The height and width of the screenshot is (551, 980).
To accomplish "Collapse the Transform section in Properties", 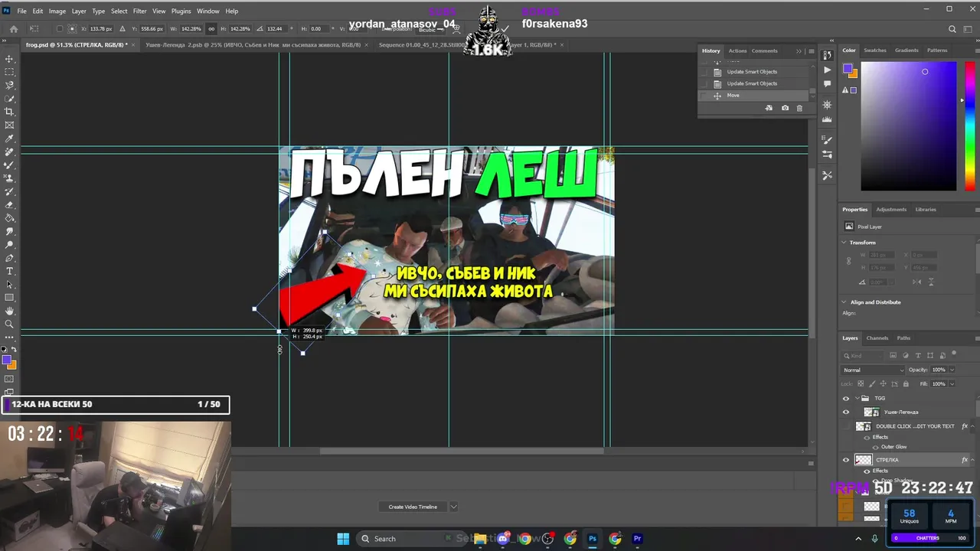I will (844, 243).
